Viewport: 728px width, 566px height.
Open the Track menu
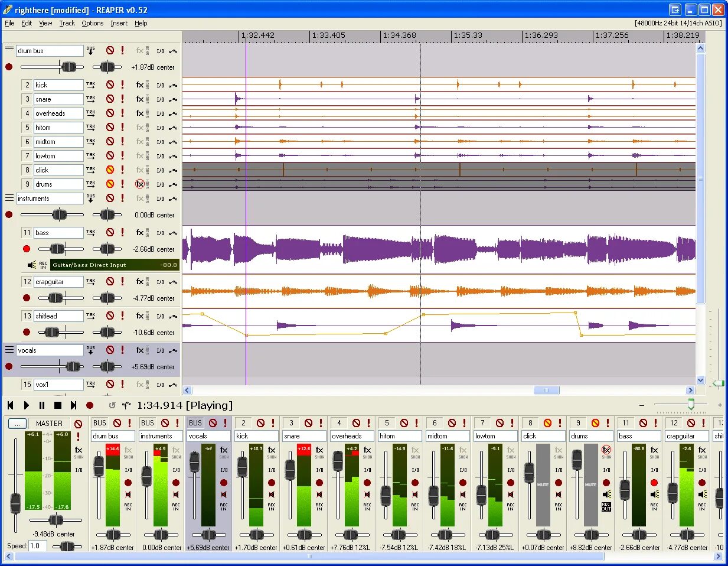pos(67,23)
